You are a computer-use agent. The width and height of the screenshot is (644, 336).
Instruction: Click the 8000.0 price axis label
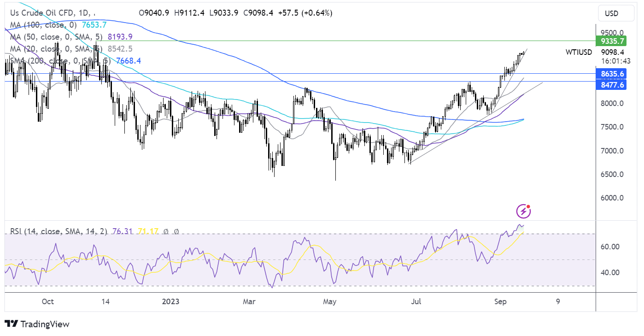click(x=612, y=103)
